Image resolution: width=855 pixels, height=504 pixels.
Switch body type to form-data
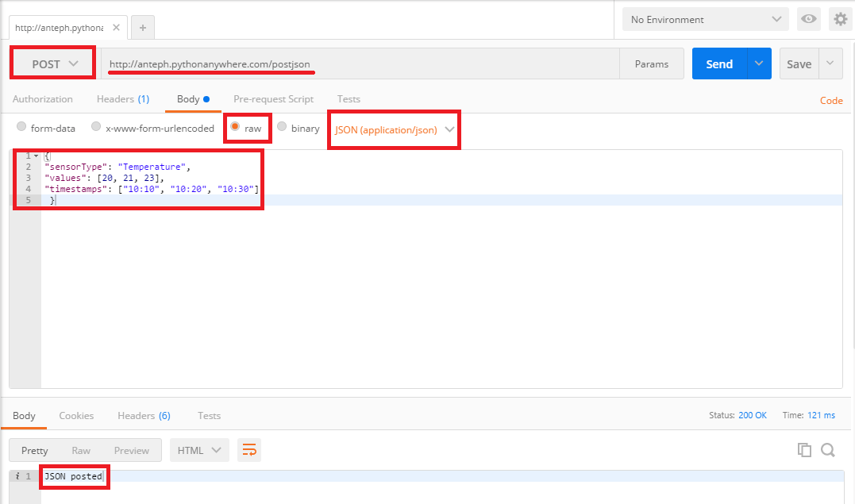pyautogui.click(x=21, y=126)
